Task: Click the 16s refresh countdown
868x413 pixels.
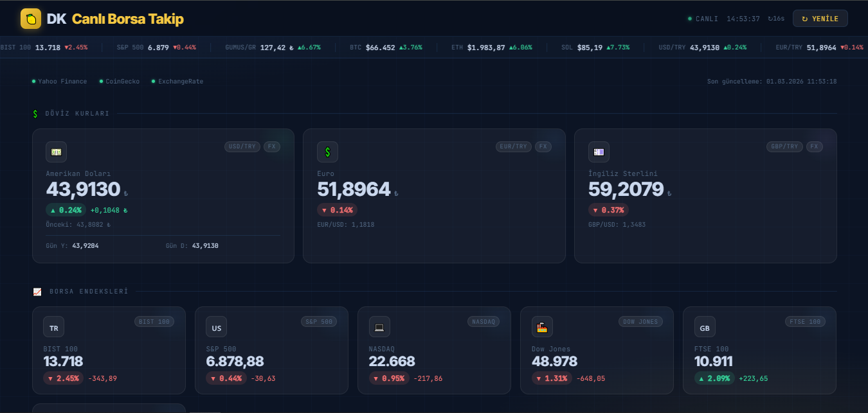Action: pyautogui.click(x=776, y=19)
